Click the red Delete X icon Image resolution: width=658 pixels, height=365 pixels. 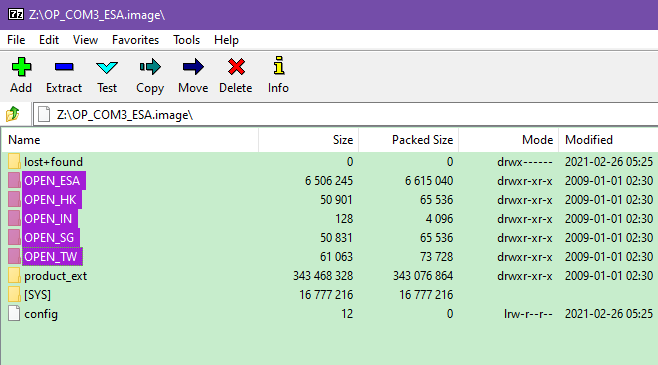[x=236, y=67]
